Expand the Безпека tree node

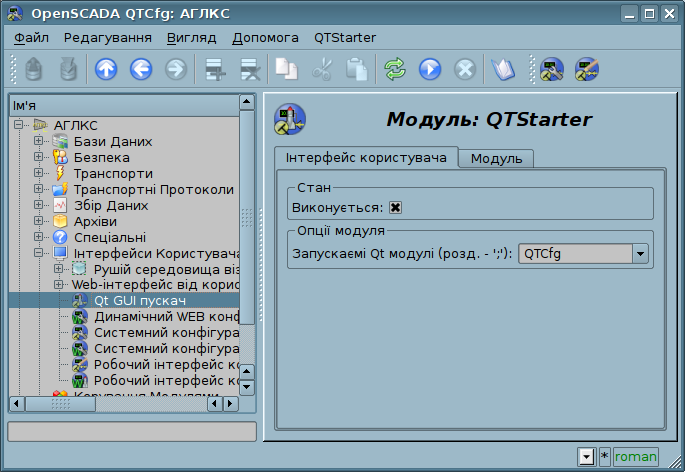pos(38,156)
